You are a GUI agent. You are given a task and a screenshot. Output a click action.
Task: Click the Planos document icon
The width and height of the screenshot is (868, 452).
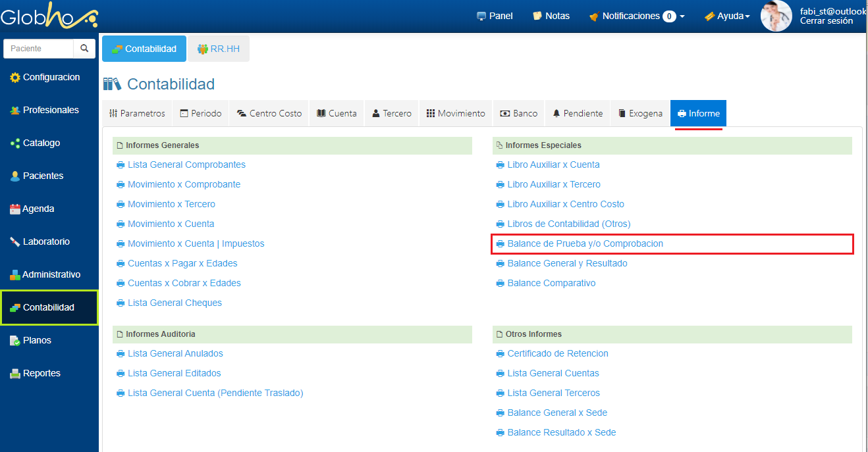tap(15, 341)
